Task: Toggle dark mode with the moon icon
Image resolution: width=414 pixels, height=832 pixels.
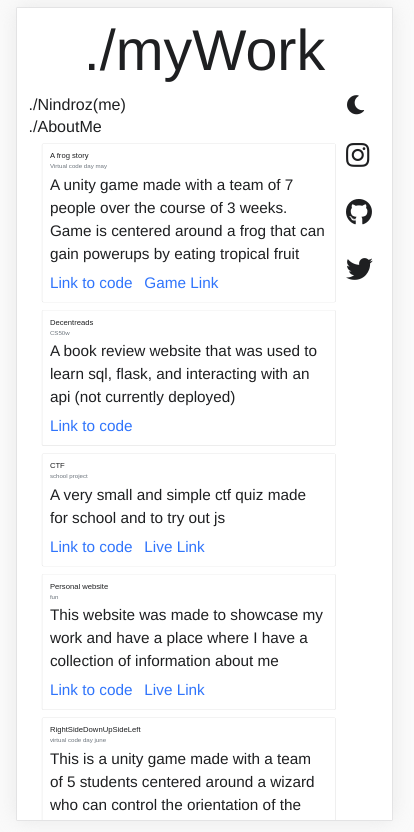Action: (x=356, y=105)
